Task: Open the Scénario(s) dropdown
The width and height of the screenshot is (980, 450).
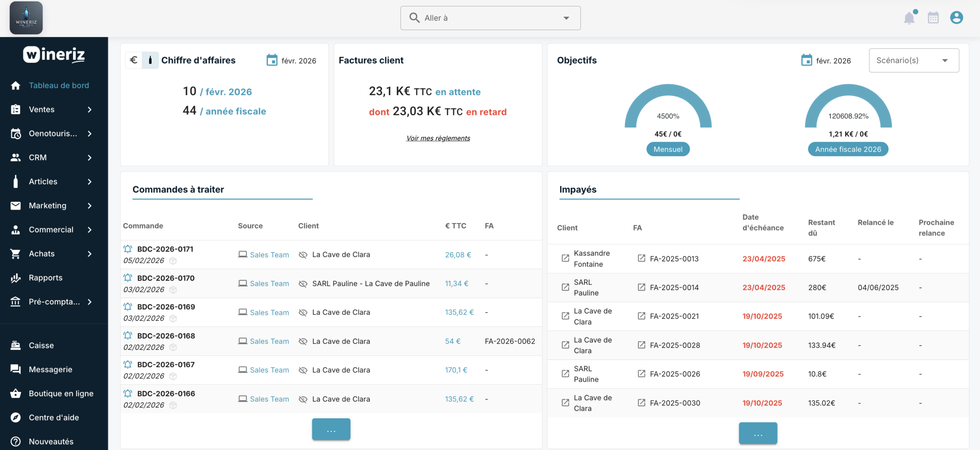Action: [913, 61]
